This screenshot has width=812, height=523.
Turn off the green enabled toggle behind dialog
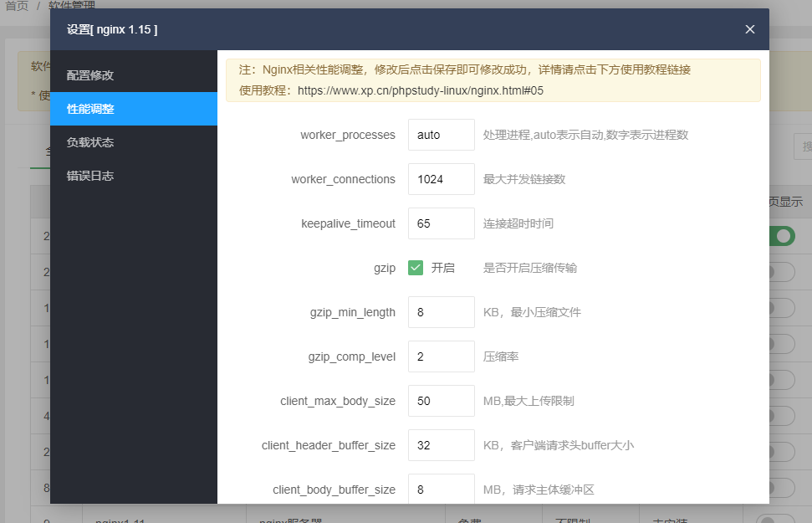782,236
